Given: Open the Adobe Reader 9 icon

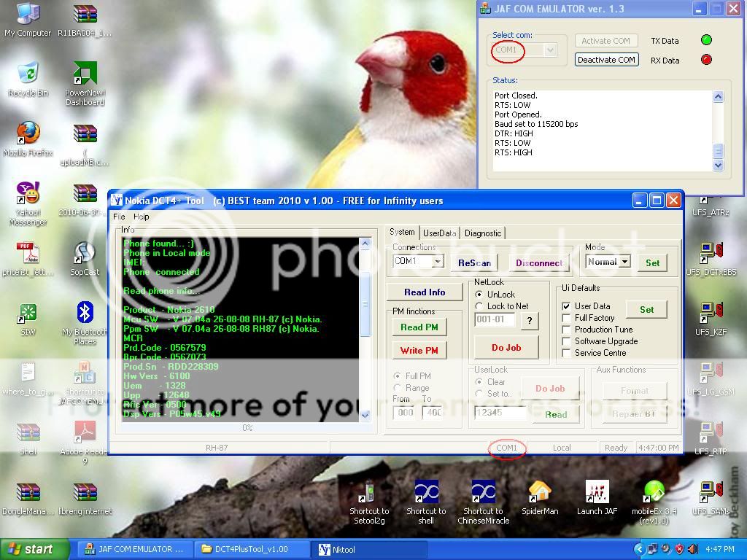Looking at the screenshot, I should point(85,433).
